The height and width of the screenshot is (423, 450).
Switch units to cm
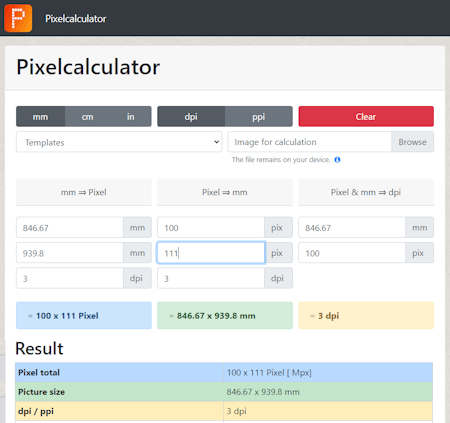pyautogui.click(x=87, y=117)
